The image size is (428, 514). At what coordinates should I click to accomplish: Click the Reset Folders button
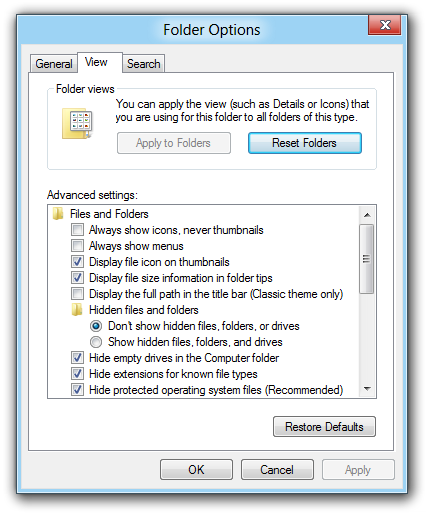[305, 143]
